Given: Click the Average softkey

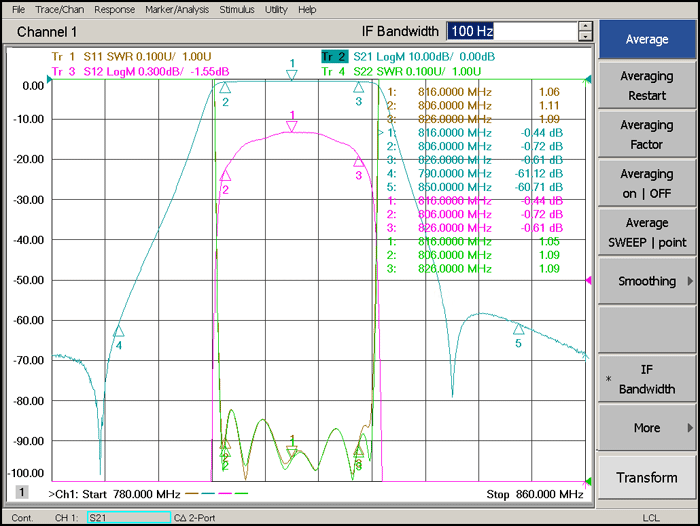Looking at the screenshot, I should [647, 39].
